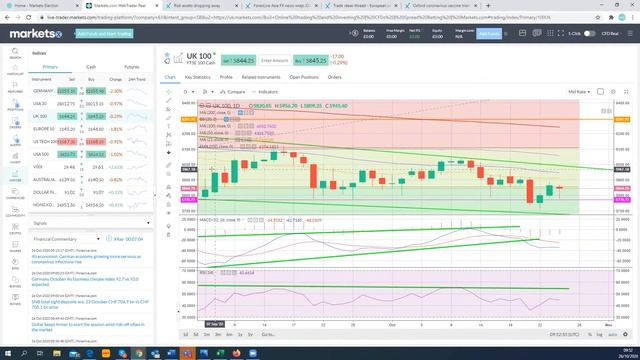Screen dimensions: 640x360
Task: Tick the checkbox next to Mid Rate
Action: (x=600, y=92)
